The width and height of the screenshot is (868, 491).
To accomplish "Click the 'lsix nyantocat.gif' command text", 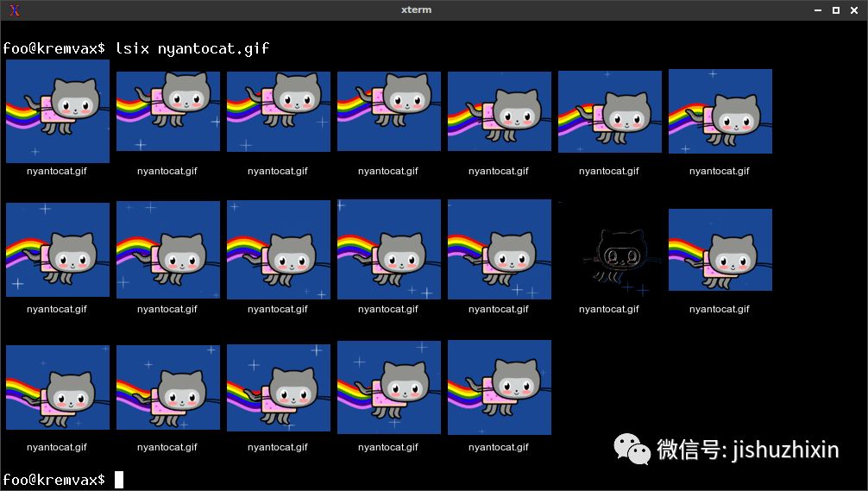I will pos(192,48).
